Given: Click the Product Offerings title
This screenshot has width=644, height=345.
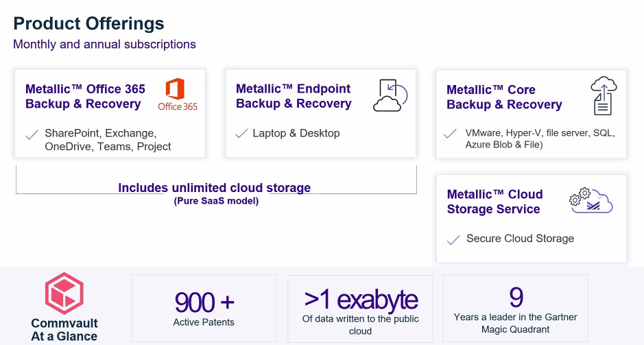Looking at the screenshot, I should (89, 23).
